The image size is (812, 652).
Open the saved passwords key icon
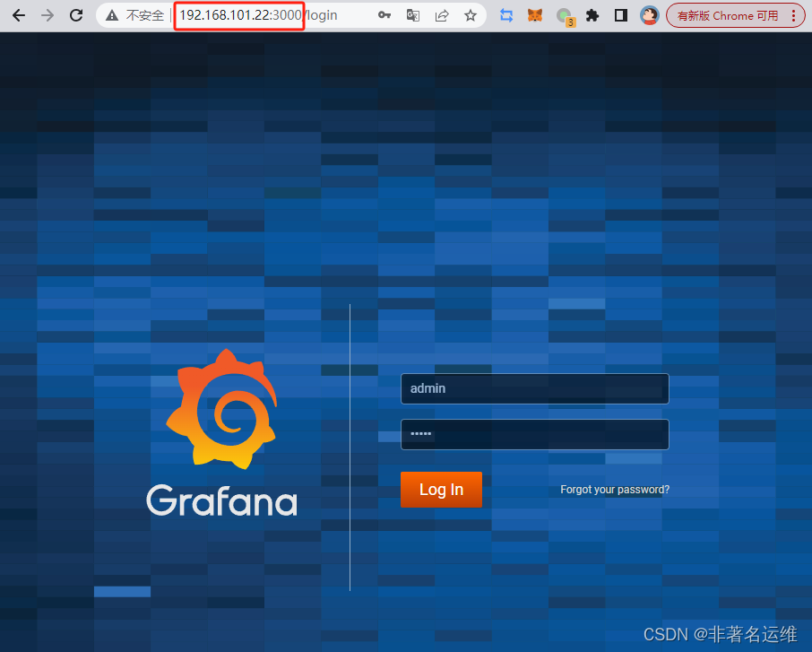(x=384, y=15)
